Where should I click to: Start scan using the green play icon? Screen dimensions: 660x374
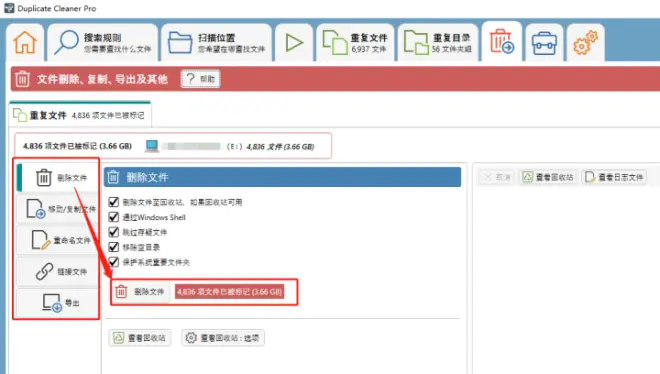pos(294,42)
